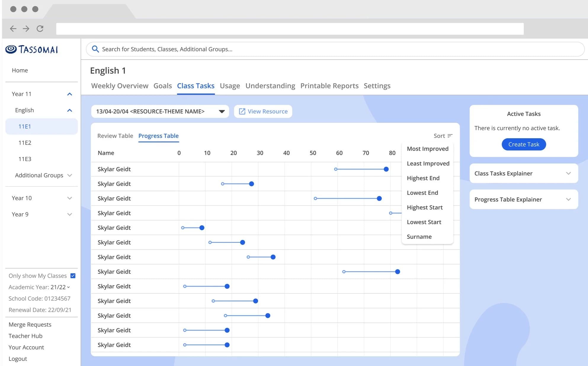Select the Class Tasks tab

click(196, 86)
